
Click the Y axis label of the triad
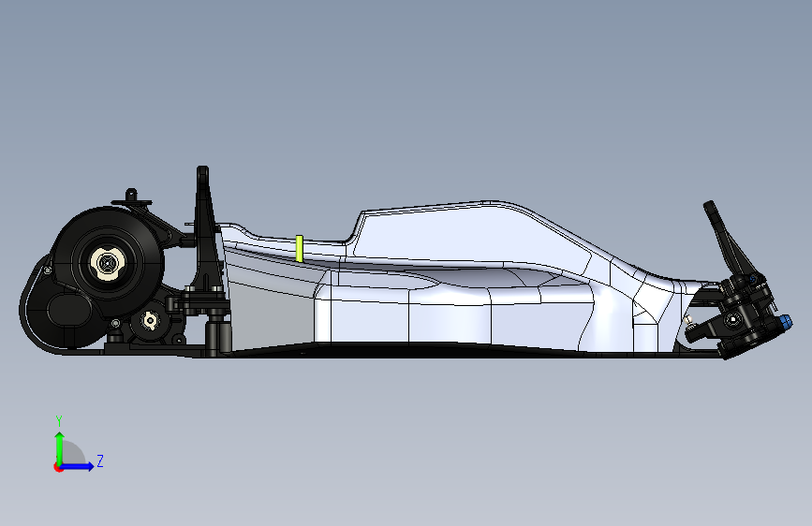coord(59,420)
